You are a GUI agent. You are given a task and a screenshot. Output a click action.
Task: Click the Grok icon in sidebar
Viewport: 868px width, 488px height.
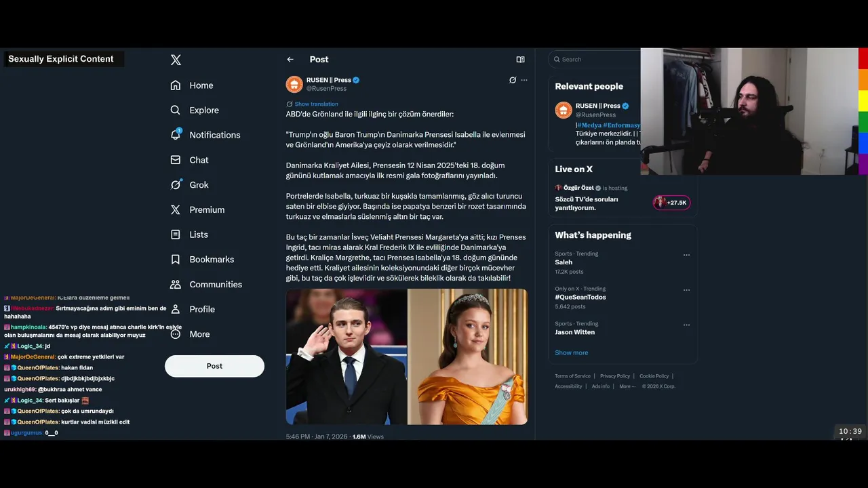point(176,184)
